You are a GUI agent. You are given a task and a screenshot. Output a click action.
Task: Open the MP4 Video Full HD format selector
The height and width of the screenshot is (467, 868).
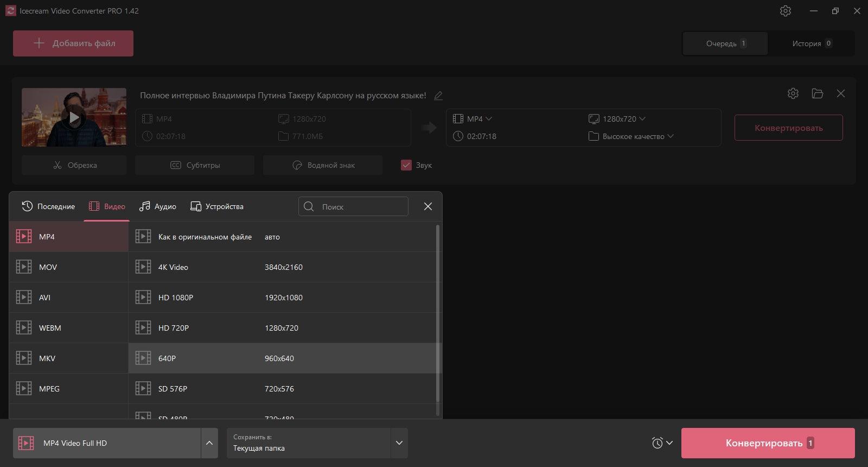pos(107,443)
